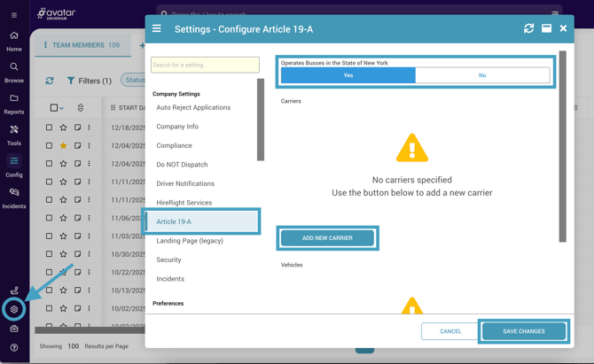Go to Home in the left sidebar
The image size is (594, 364).
tap(14, 41)
